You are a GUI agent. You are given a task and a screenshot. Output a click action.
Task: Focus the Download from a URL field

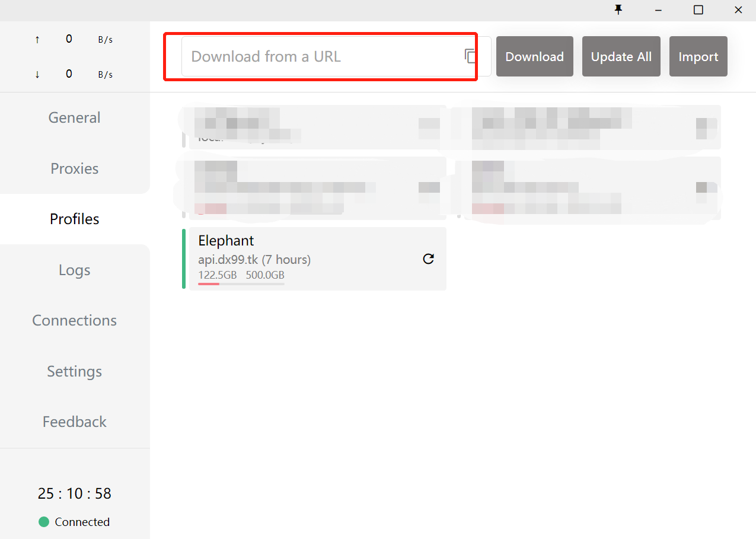pos(320,56)
